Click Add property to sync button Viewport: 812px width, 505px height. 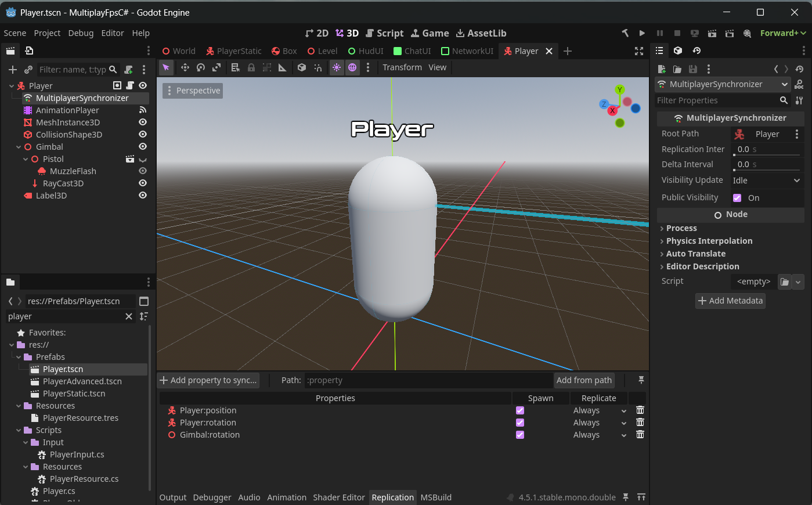tap(208, 380)
